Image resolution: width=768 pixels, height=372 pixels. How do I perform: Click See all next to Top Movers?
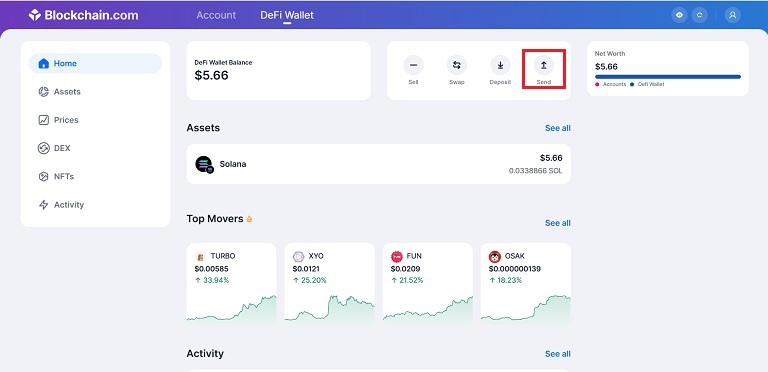click(x=558, y=223)
